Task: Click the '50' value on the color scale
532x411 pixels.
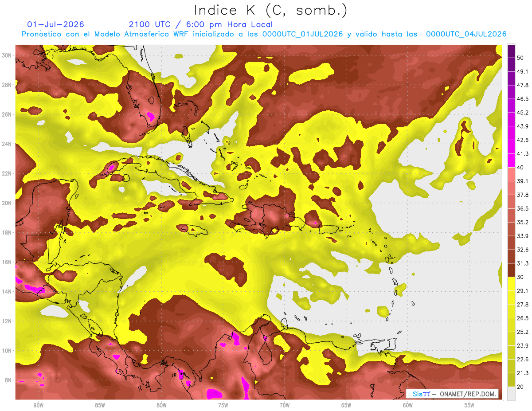Action: click(520, 58)
